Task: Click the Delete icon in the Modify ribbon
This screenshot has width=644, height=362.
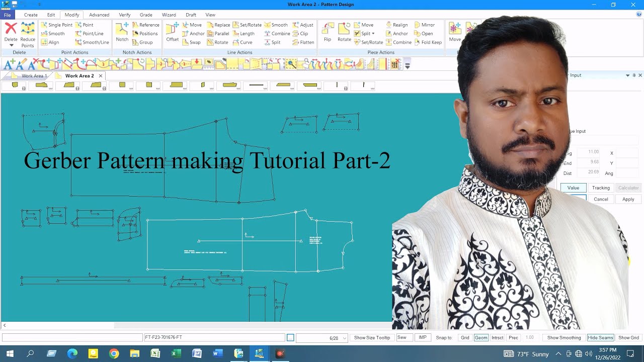Action: [11, 29]
